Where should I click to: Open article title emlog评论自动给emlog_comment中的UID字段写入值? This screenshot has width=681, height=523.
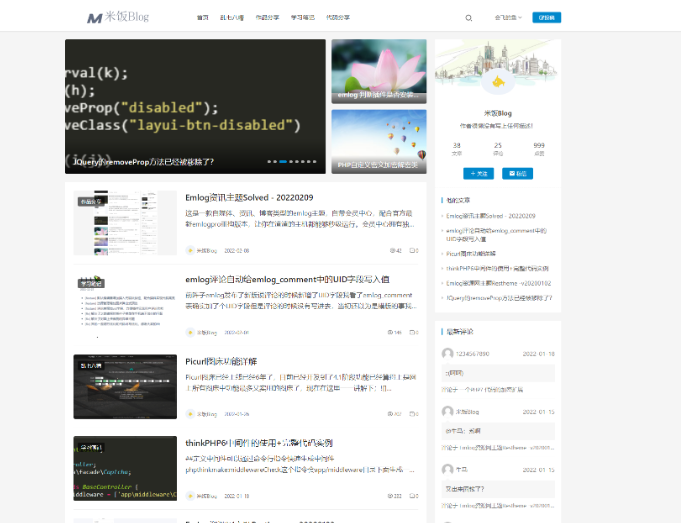pos(287,279)
